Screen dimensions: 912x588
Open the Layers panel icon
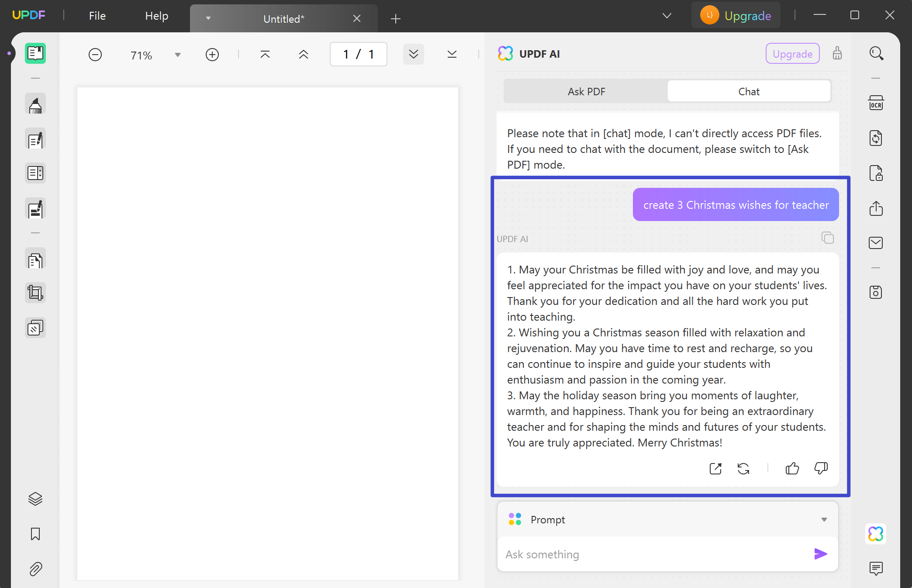point(35,498)
